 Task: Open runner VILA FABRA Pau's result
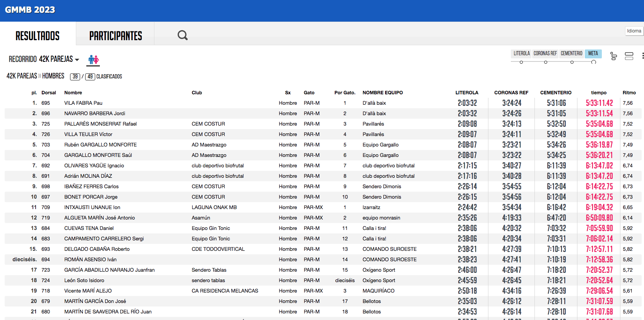click(x=83, y=103)
